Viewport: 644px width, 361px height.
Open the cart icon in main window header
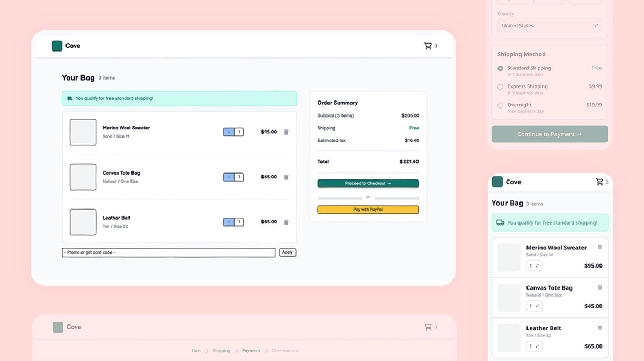click(428, 46)
